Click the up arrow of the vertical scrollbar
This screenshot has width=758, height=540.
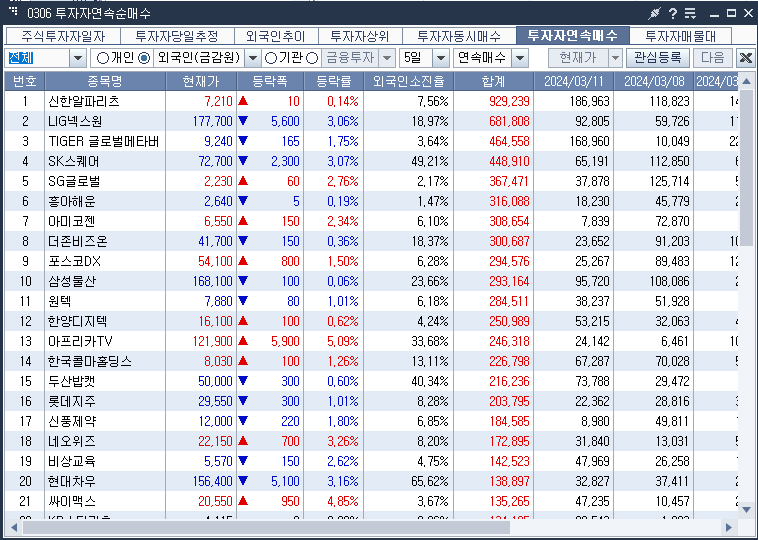tap(746, 81)
